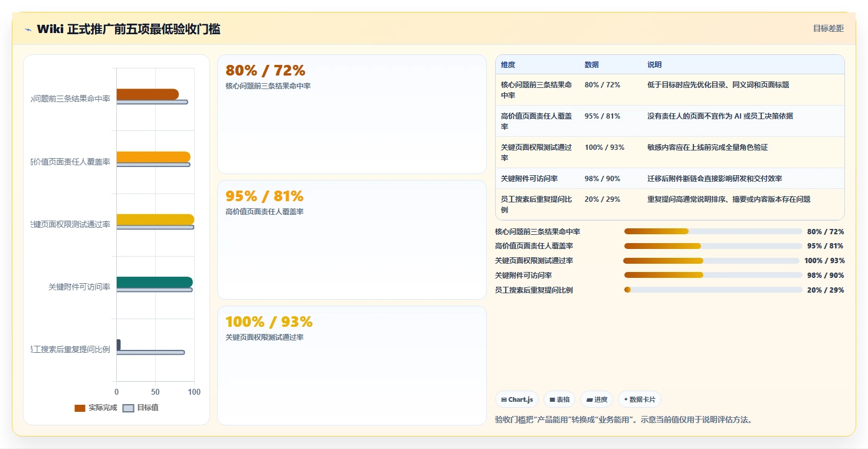Select table cell 高价值页面责任人覆盖率
The width and height of the screenshot is (868, 449).
point(536,121)
